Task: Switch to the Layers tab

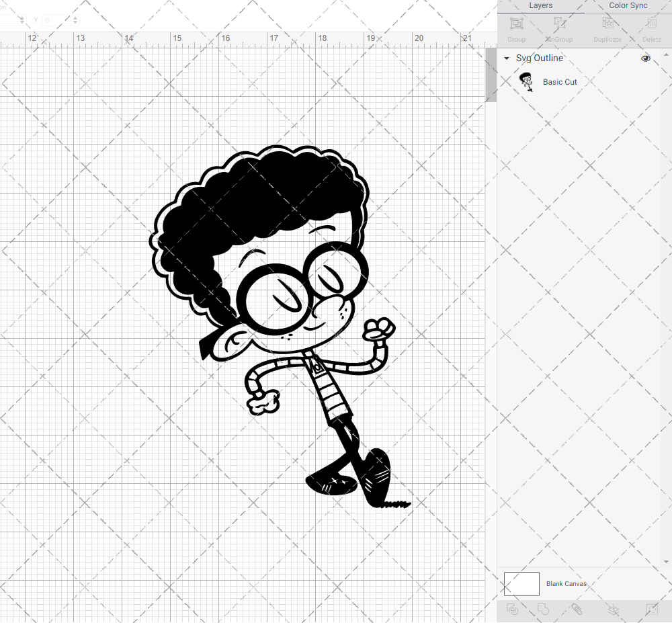Action: (540, 5)
